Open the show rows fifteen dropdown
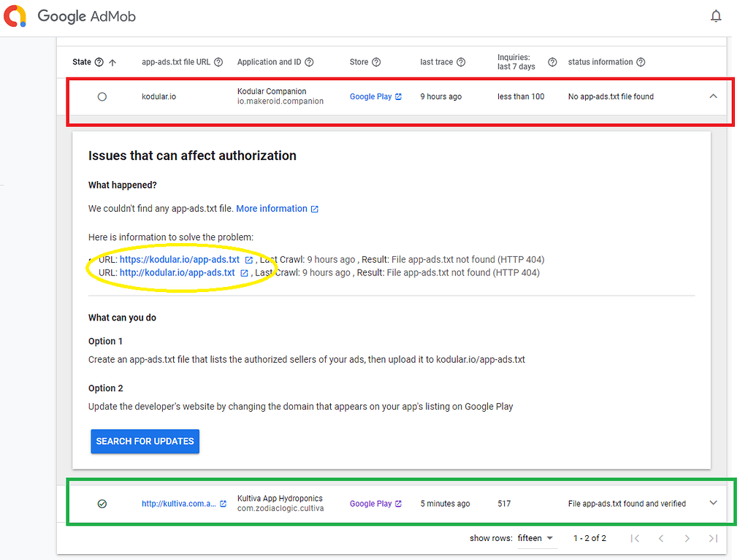This screenshot has width=748, height=560. [x=537, y=538]
